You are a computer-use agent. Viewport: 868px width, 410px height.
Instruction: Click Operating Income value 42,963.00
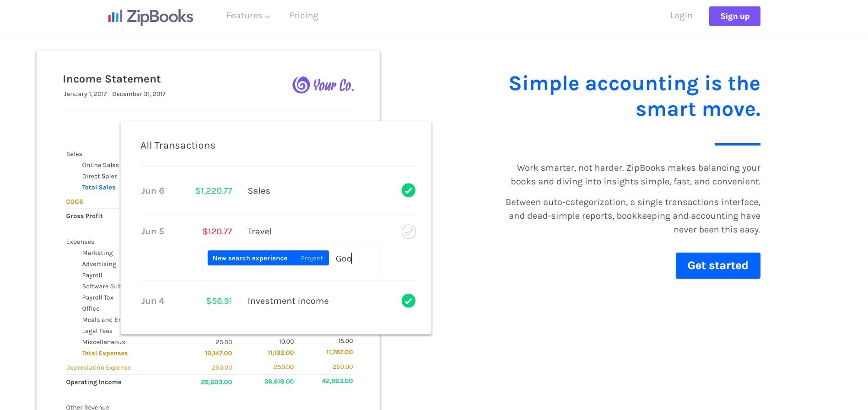pos(337,381)
